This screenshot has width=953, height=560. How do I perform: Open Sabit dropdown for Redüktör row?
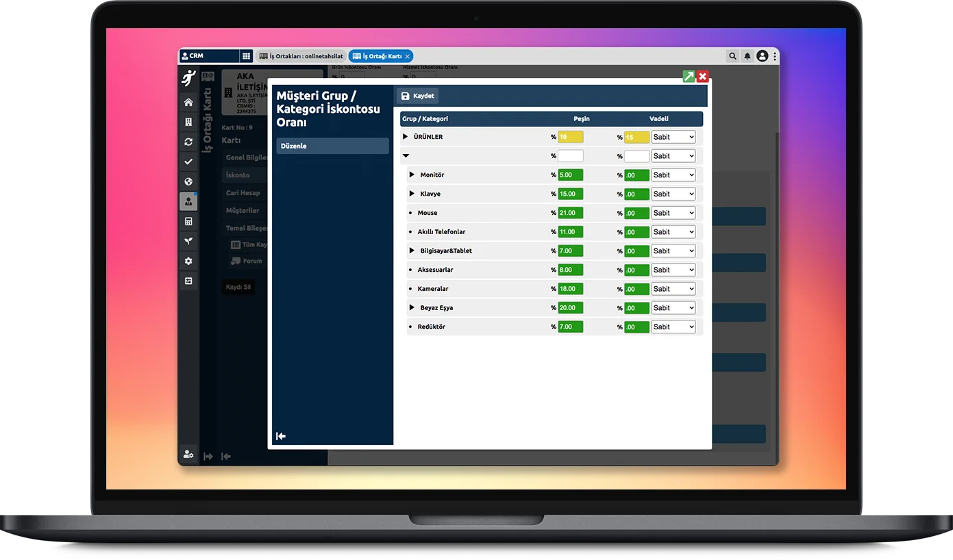[x=673, y=327]
